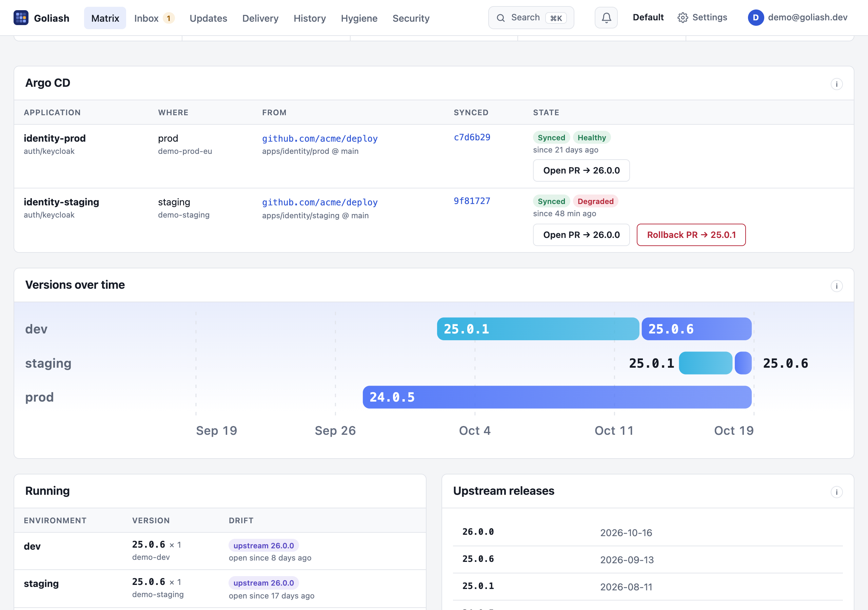The image size is (868, 610).
Task: Select dev 25.0.6 timeline bar
Action: pos(696,329)
